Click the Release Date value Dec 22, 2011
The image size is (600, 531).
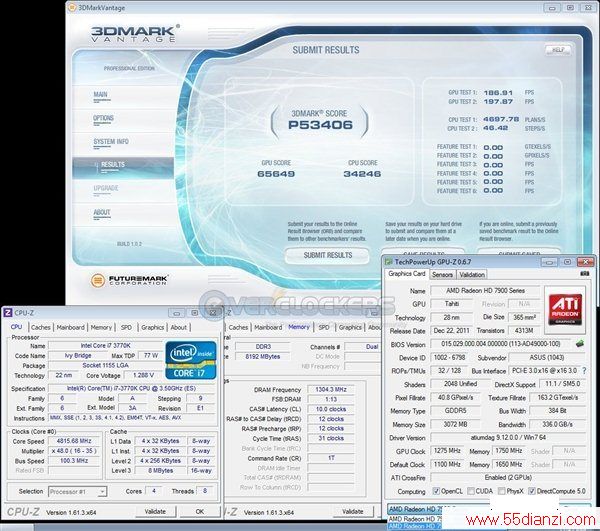(452, 331)
